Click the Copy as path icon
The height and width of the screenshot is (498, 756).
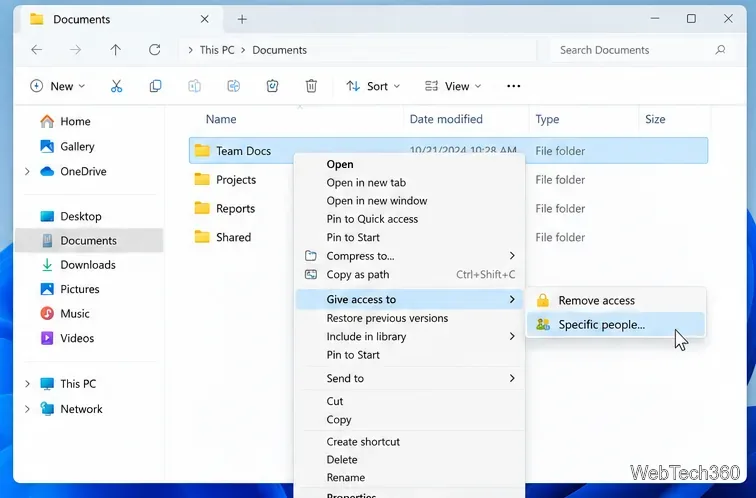311,274
